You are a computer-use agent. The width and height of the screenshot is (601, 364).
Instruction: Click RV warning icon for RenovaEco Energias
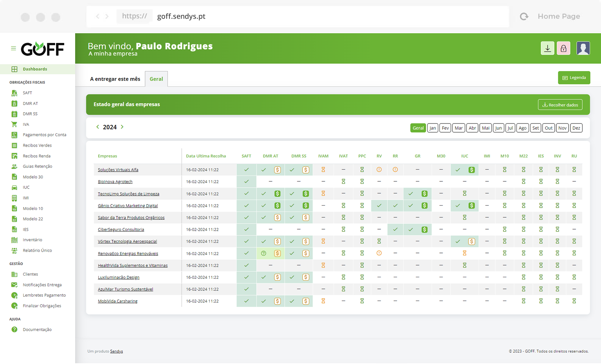[379, 253]
